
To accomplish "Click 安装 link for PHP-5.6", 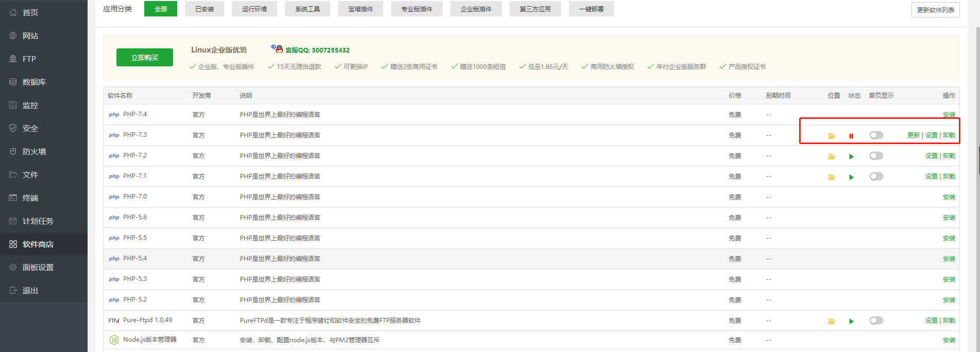I will tap(949, 218).
